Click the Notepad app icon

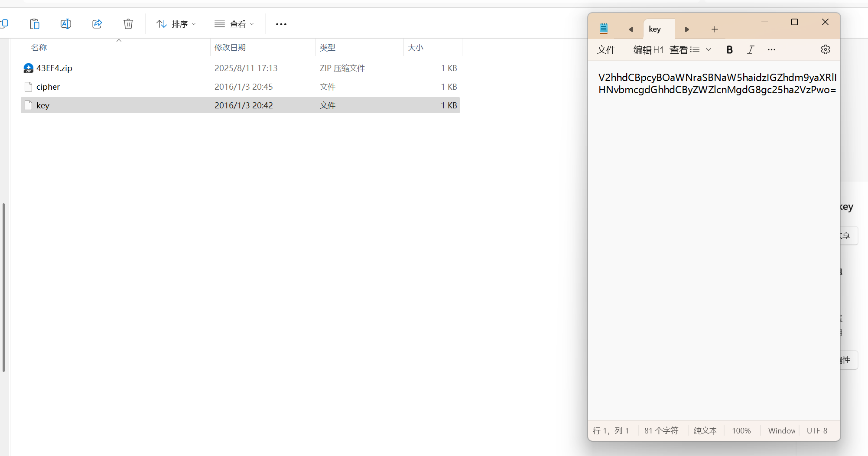[x=603, y=28]
